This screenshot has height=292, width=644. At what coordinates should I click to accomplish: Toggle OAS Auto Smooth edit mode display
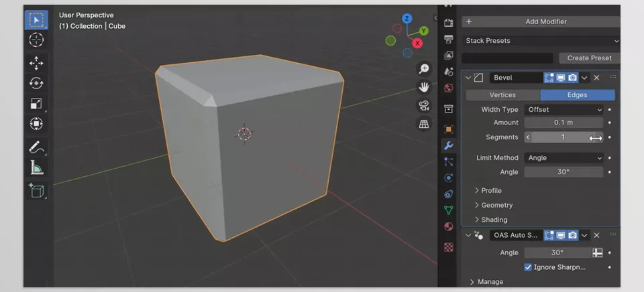tap(549, 235)
